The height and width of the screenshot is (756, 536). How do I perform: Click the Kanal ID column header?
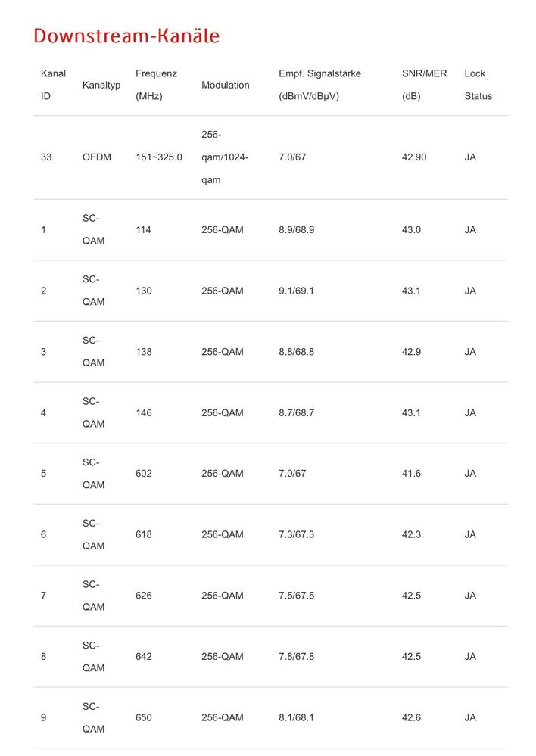click(x=53, y=85)
